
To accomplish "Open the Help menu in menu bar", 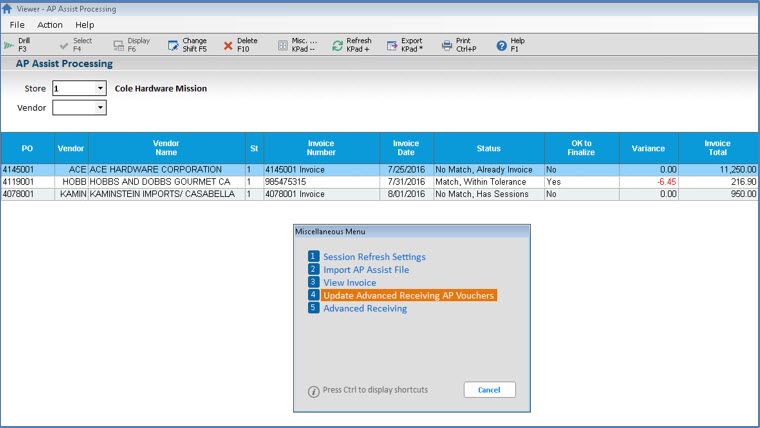I will pos(85,24).
